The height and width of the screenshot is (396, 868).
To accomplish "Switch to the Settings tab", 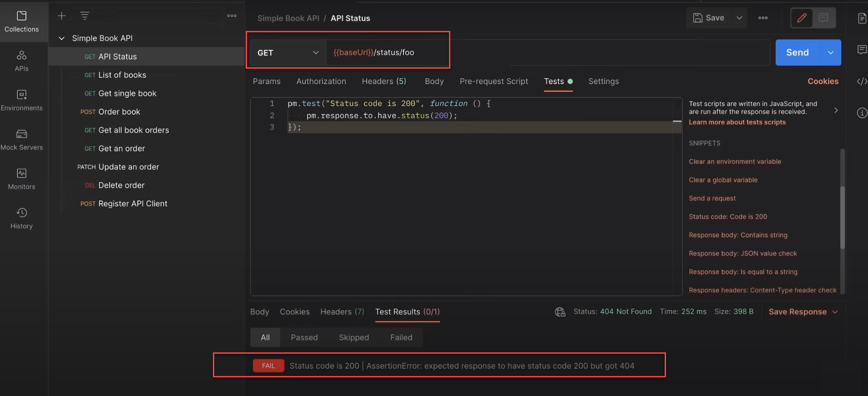I will (x=603, y=81).
